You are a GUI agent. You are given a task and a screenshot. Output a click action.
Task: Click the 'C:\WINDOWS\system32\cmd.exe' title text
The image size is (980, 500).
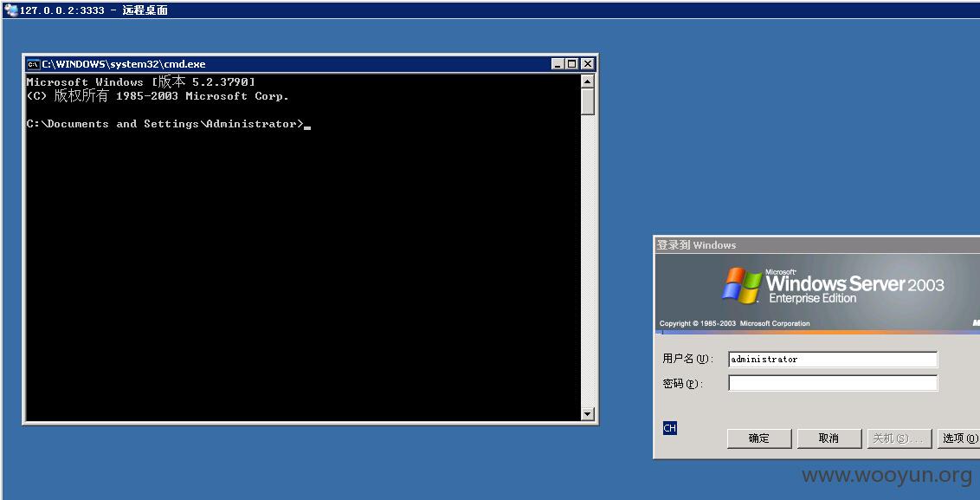[124, 64]
